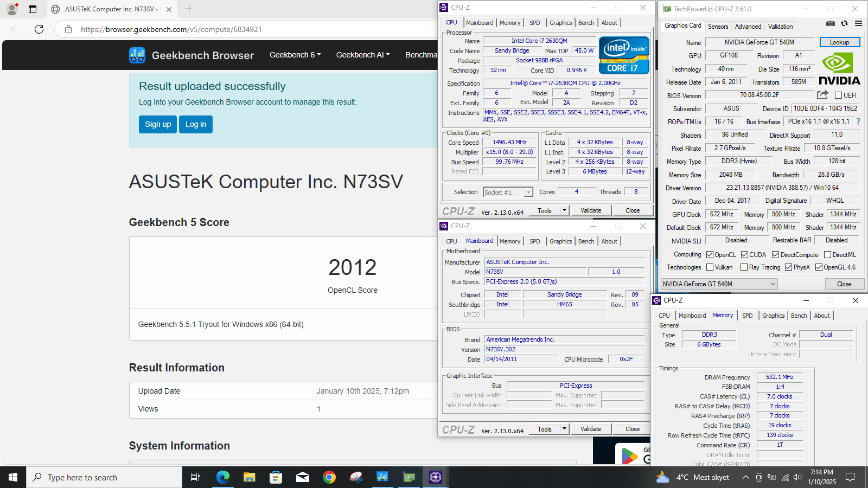The height and width of the screenshot is (488, 868).
Task: Open Microsoft Store from taskbar
Action: click(276, 477)
